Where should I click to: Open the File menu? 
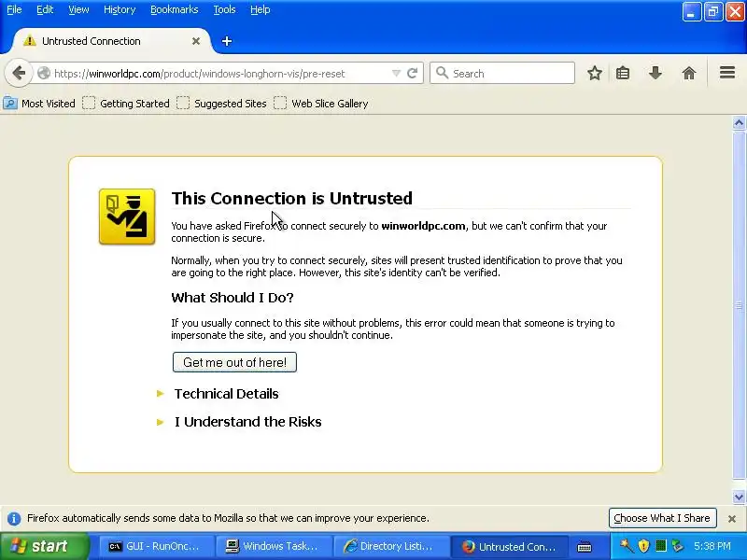tap(14, 9)
